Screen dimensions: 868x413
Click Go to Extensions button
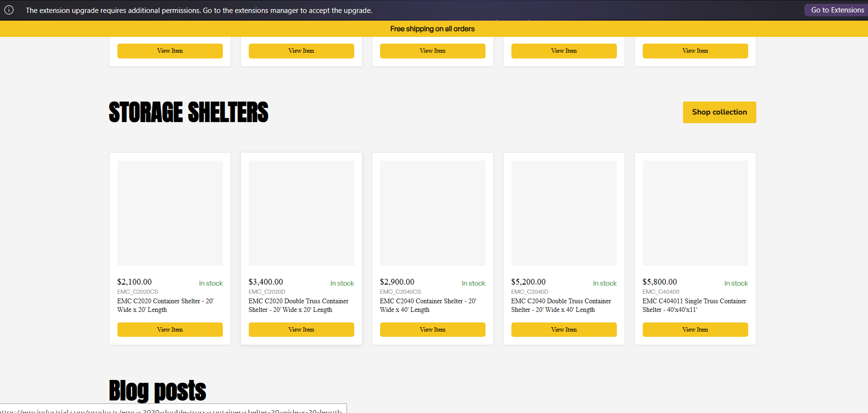[837, 10]
